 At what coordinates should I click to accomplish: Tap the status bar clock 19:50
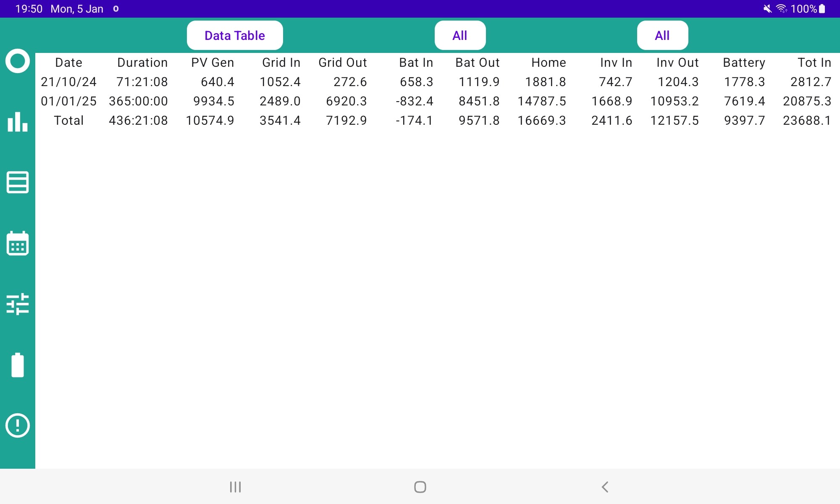click(29, 9)
